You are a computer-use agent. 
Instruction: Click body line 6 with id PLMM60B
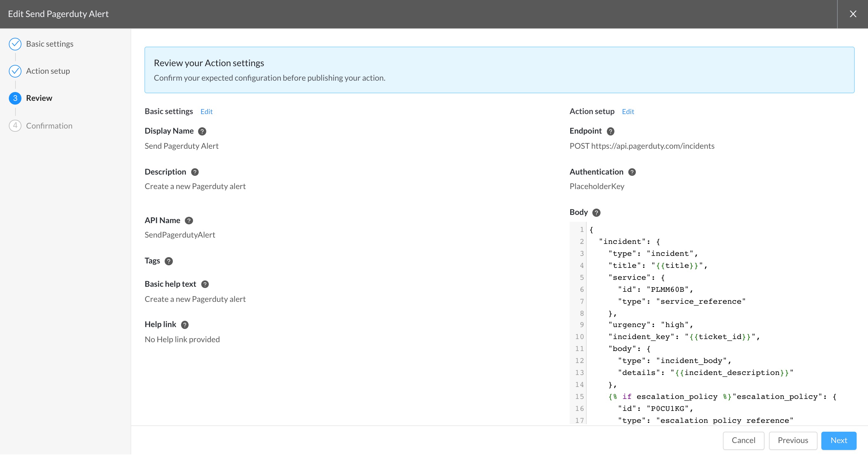(655, 290)
